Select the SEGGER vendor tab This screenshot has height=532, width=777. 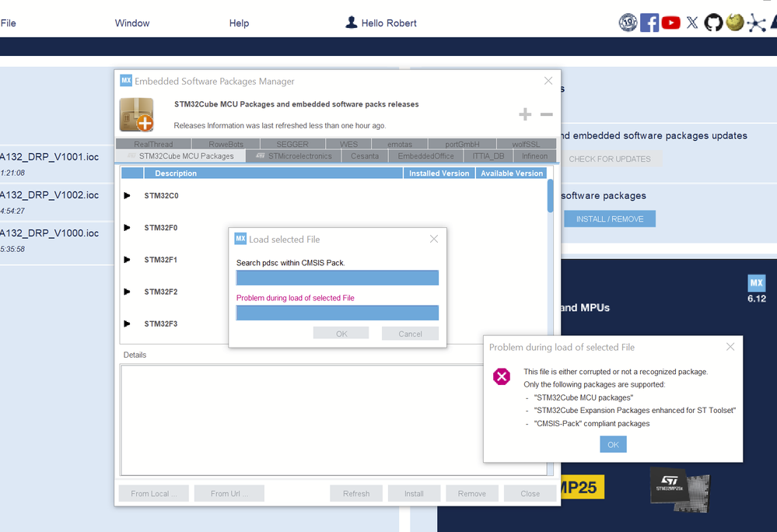[x=292, y=144]
